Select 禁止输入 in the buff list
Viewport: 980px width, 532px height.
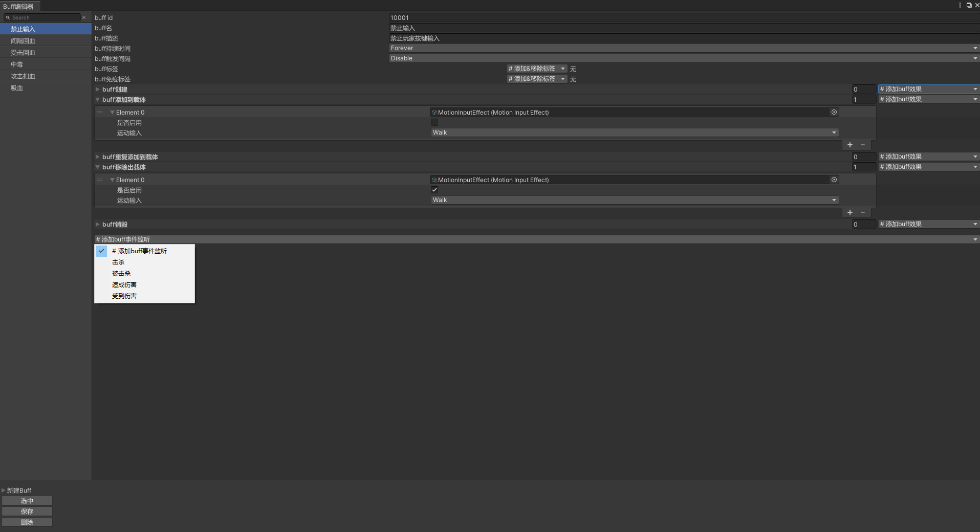46,29
